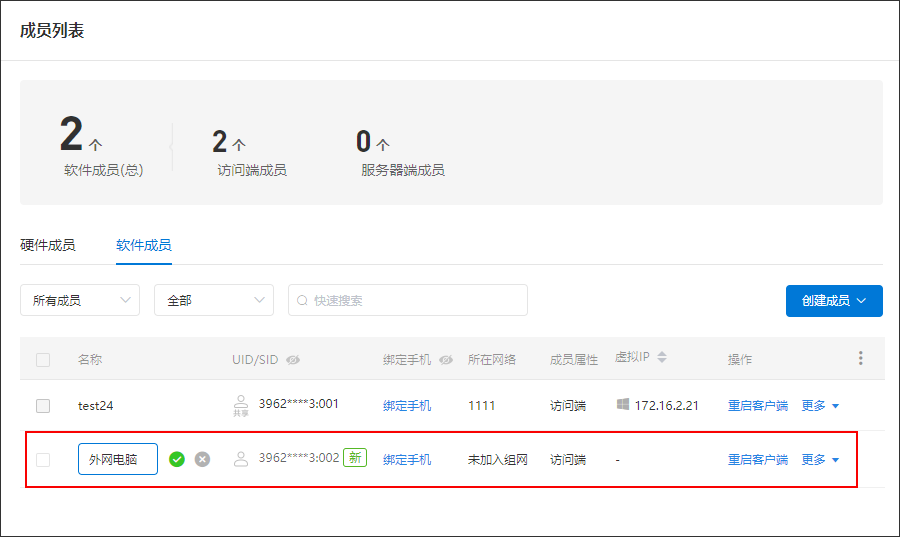
Task: Toggle UID/SID visibility eye icon
Action: [293, 360]
